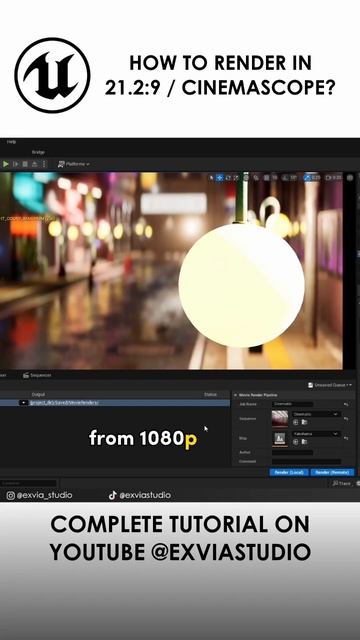Toggle surface snapping in viewport toolbar

pyautogui.click(x=256, y=178)
